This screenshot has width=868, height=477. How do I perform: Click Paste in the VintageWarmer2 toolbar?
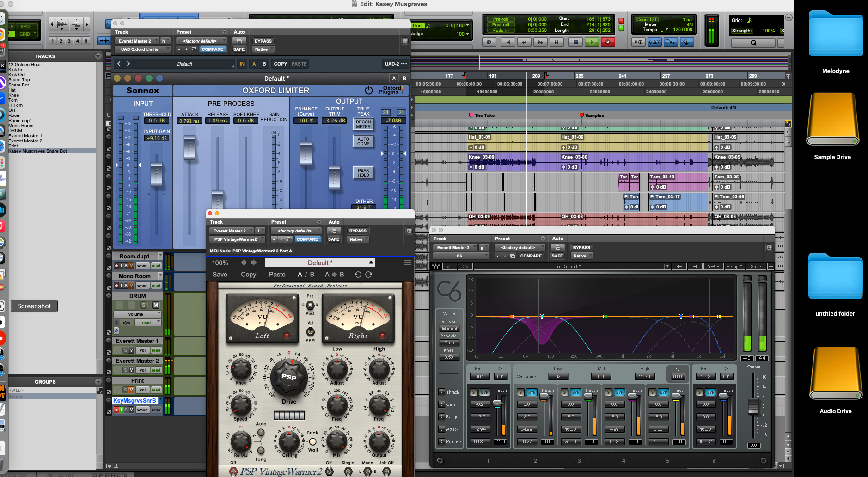pos(277,275)
